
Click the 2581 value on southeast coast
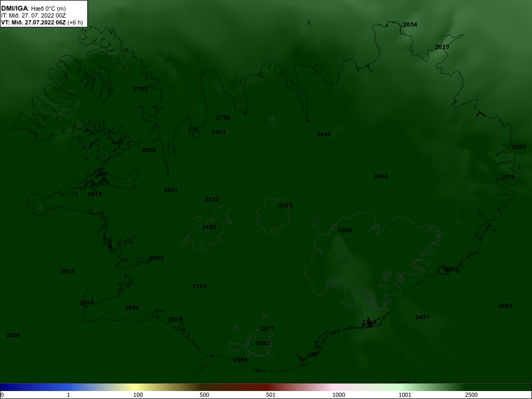click(x=452, y=269)
